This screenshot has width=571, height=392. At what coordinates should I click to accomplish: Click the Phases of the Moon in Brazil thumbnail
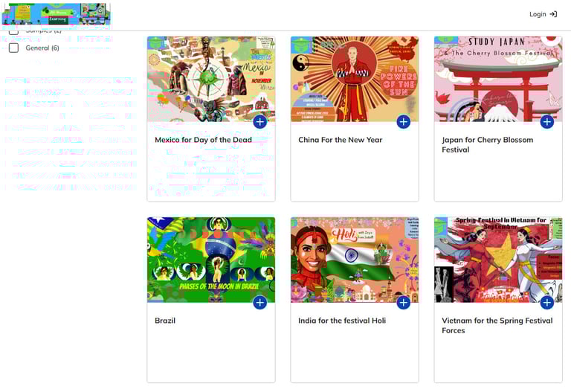pos(211,260)
